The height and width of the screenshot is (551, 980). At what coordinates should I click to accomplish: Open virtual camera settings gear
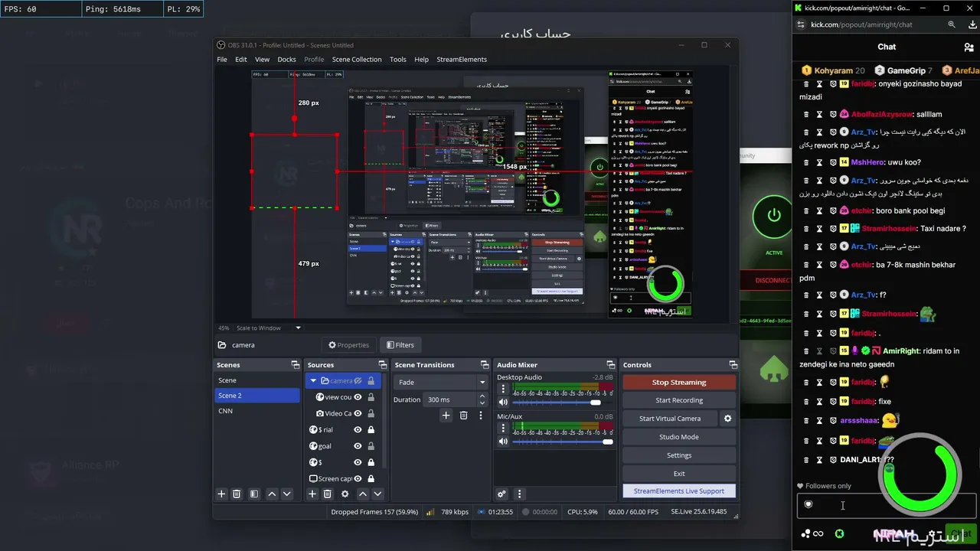click(728, 419)
